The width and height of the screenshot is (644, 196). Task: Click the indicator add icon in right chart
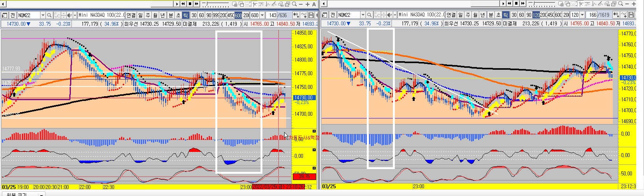(x=624, y=15)
